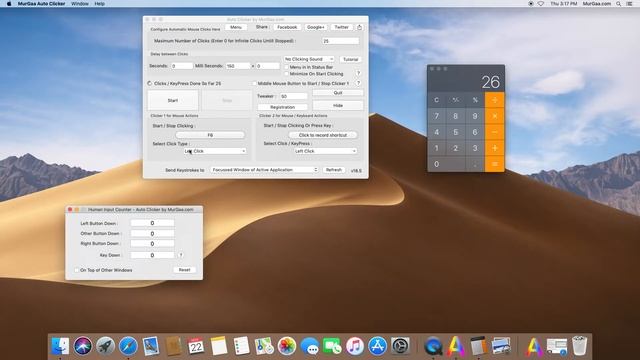This screenshot has width=640, height=360.
Task: Click Left Button Down counter field
Action: coord(152,223)
